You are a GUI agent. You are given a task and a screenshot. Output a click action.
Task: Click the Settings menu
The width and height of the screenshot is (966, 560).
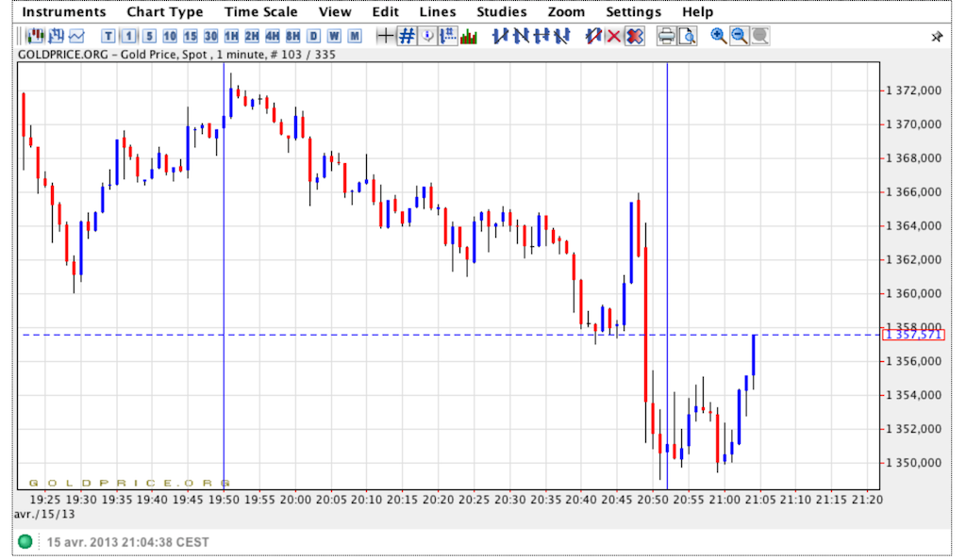pos(633,12)
